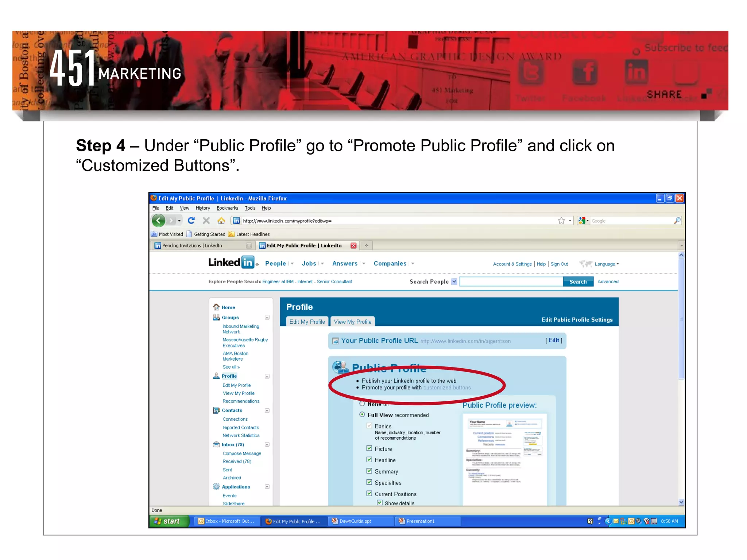Click the Latest Headlines feed icon
747x560 pixels.
[x=231, y=234]
